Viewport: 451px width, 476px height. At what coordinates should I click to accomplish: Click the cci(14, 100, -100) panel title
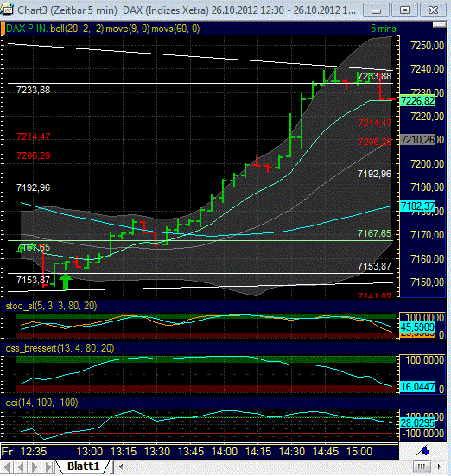pyautogui.click(x=42, y=403)
